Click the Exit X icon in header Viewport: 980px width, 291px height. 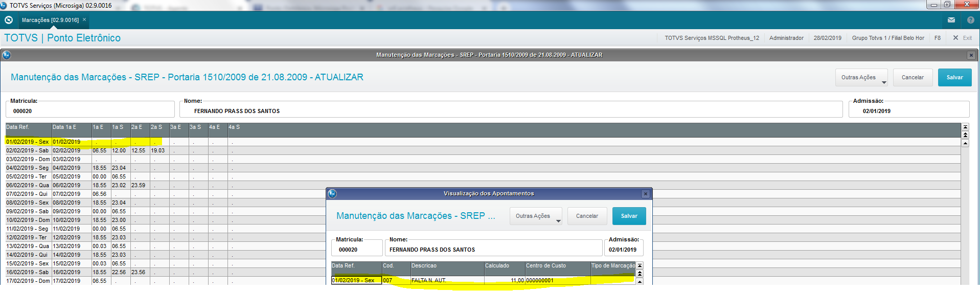955,38
